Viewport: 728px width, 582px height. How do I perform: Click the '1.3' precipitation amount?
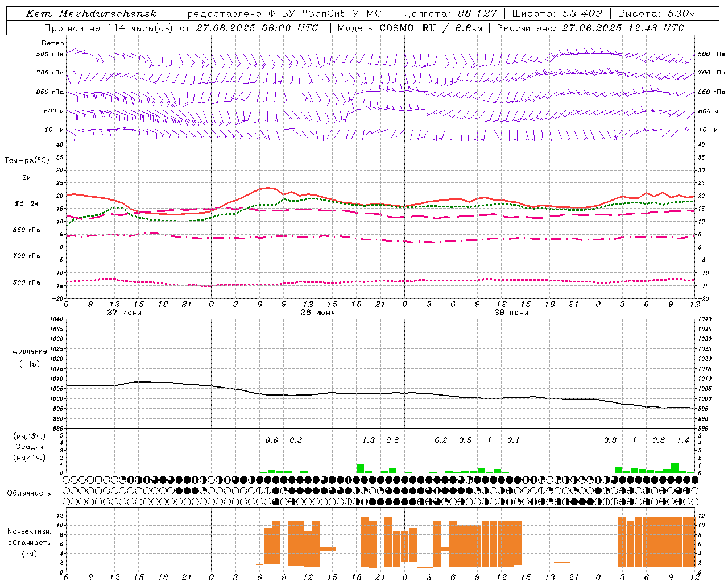[369, 440]
